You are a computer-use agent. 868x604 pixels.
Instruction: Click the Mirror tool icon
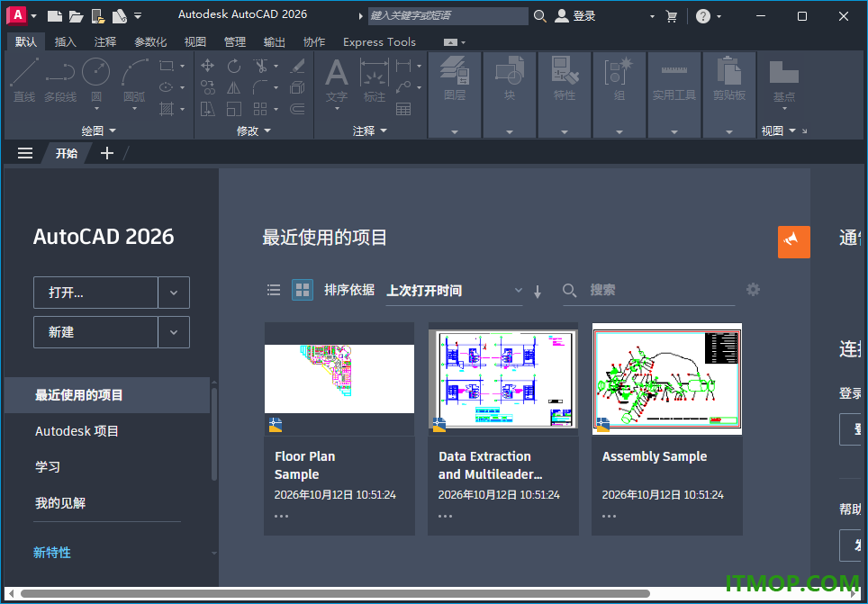click(234, 87)
